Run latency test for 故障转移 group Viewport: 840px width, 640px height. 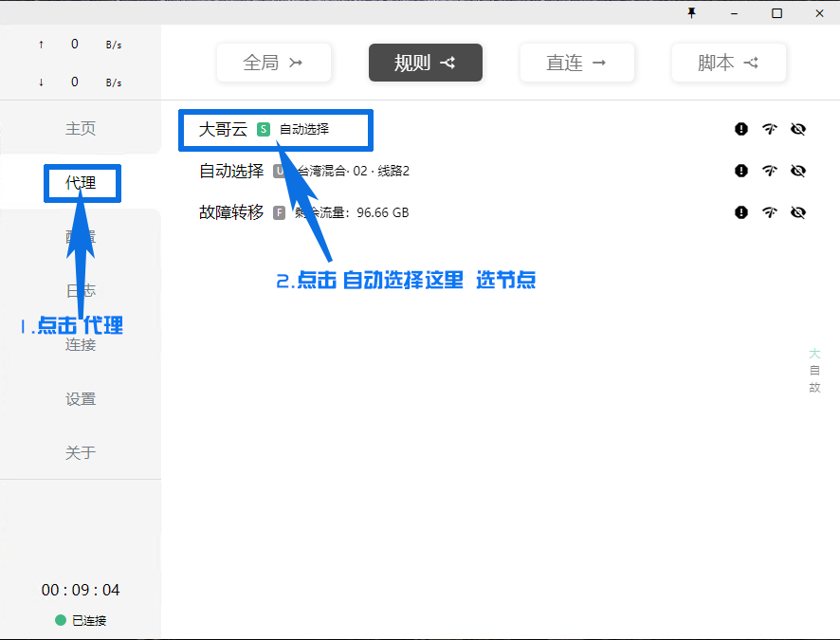coord(770,212)
